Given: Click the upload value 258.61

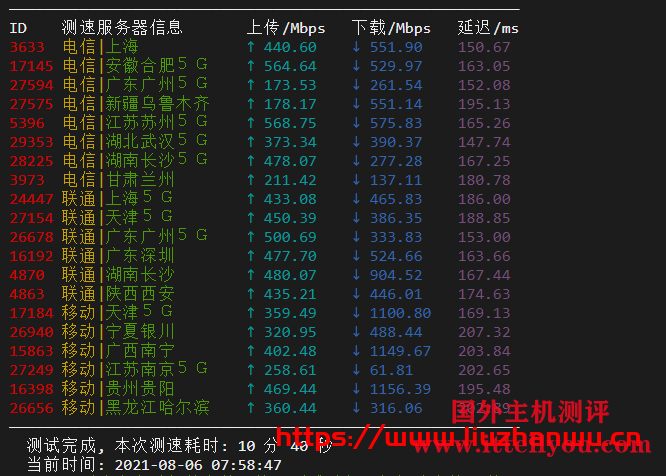Looking at the screenshot, I should (290, 370).
